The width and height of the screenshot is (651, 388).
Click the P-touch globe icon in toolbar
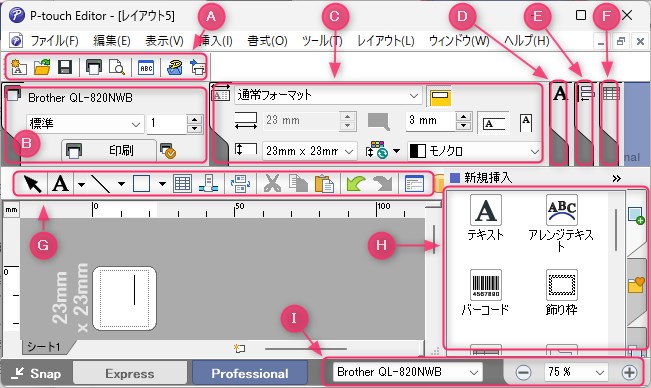[174, 67]
